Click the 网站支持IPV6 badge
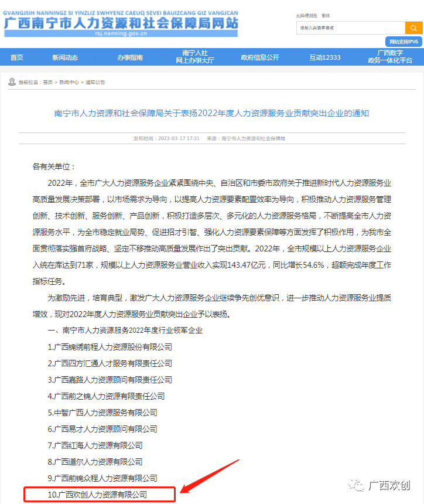The image size is (424, 504). click(x=404, y=42)
